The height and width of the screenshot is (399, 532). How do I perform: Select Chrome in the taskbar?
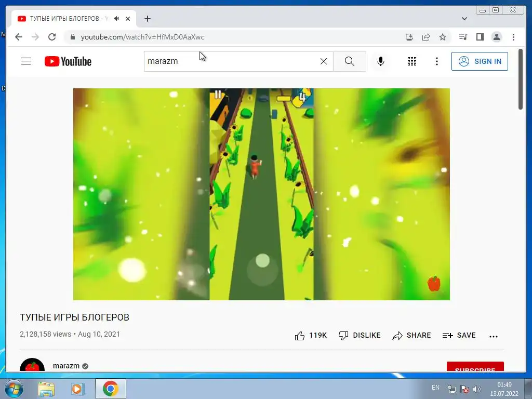click(x=110, y=389)
